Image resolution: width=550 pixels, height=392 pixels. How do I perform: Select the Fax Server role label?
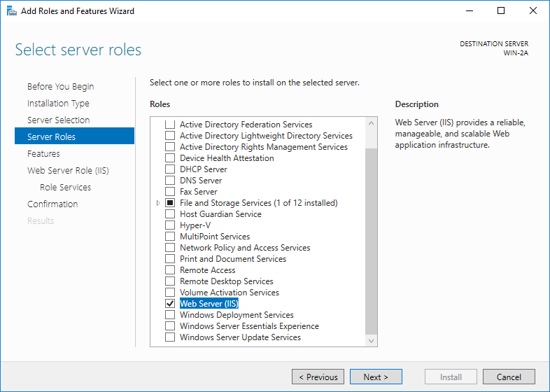[x=199, y=192]
